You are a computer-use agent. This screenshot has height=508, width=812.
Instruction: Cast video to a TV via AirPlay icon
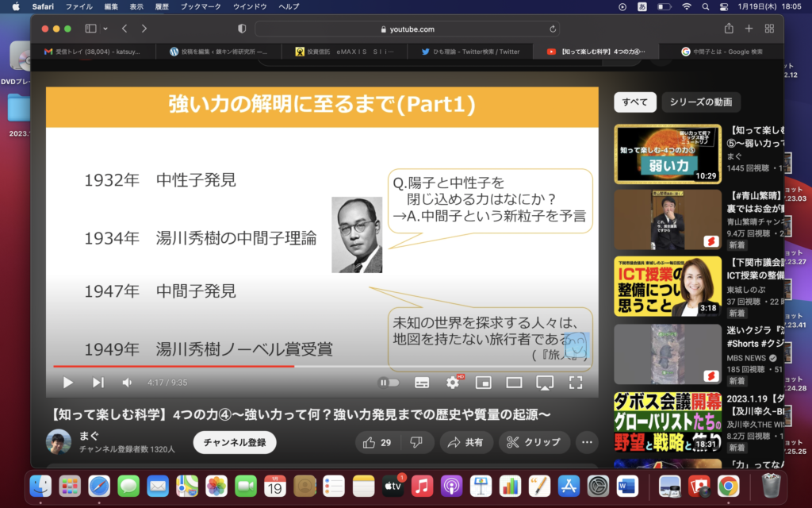tap(544, 382)
